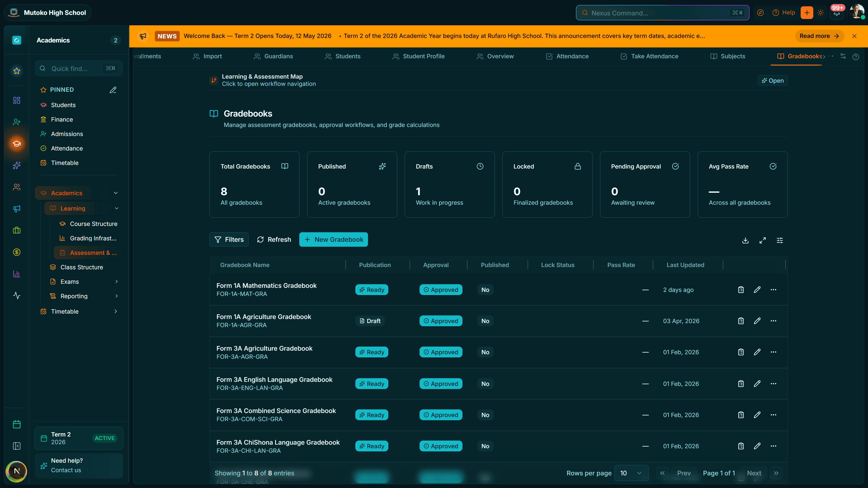Open the favorites star icon in left rail
Screen dimensions: 868x488
pyautogui.click(x=17, y=71)
